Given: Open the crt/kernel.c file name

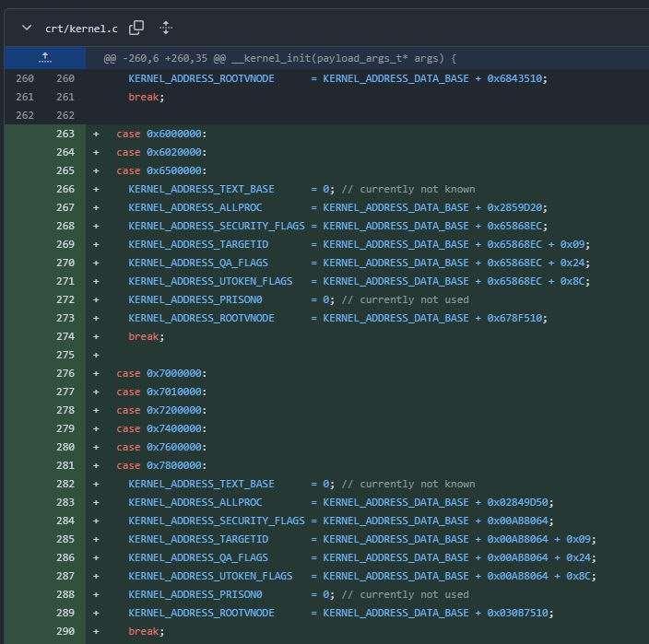Looking at the screenshot, I should coord(81,29).
